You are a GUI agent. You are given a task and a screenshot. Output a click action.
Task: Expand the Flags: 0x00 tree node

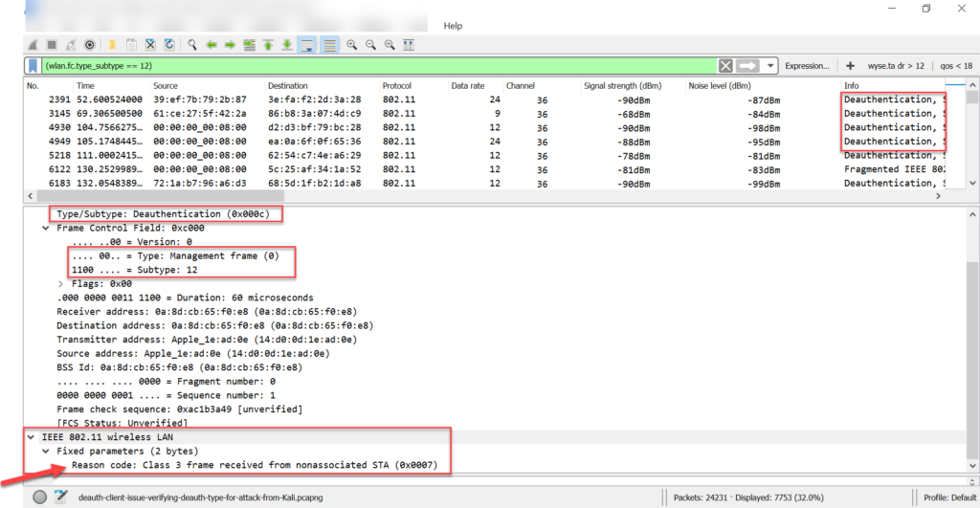point(61,283)
